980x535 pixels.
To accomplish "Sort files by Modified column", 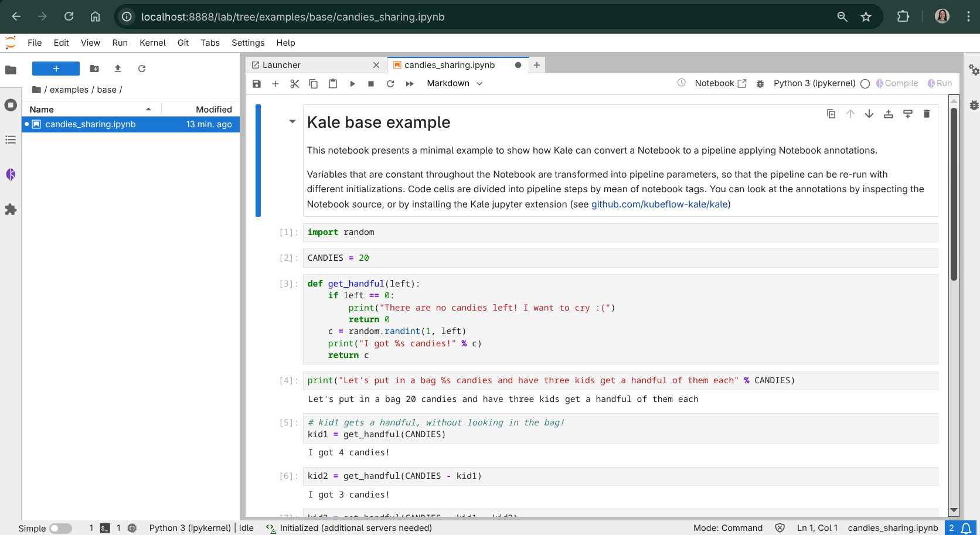I will [200, 109].
